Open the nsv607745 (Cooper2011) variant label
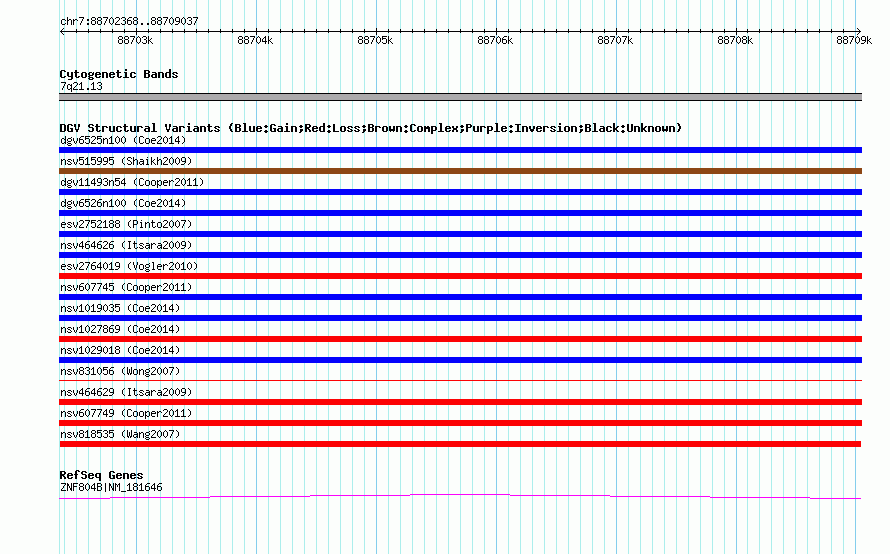Screen dimensions: 890x554 126,287
